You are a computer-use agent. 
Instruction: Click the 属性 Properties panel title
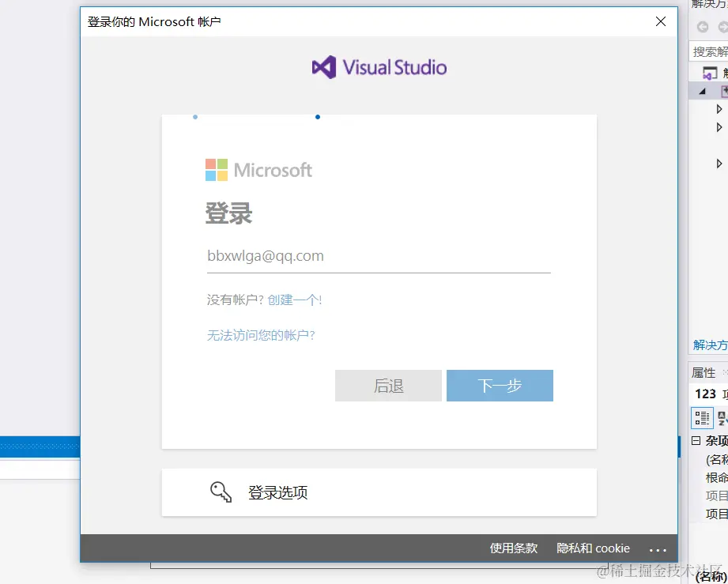tap(703, 373)
